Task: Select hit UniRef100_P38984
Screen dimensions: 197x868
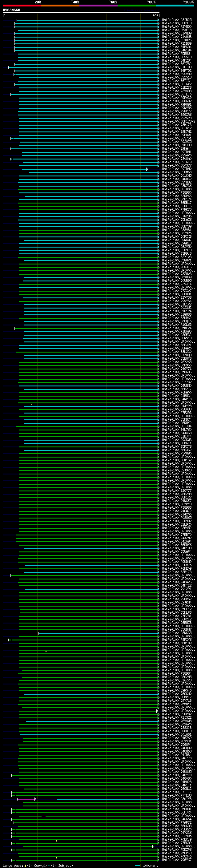Action: [x=177, y=674]
